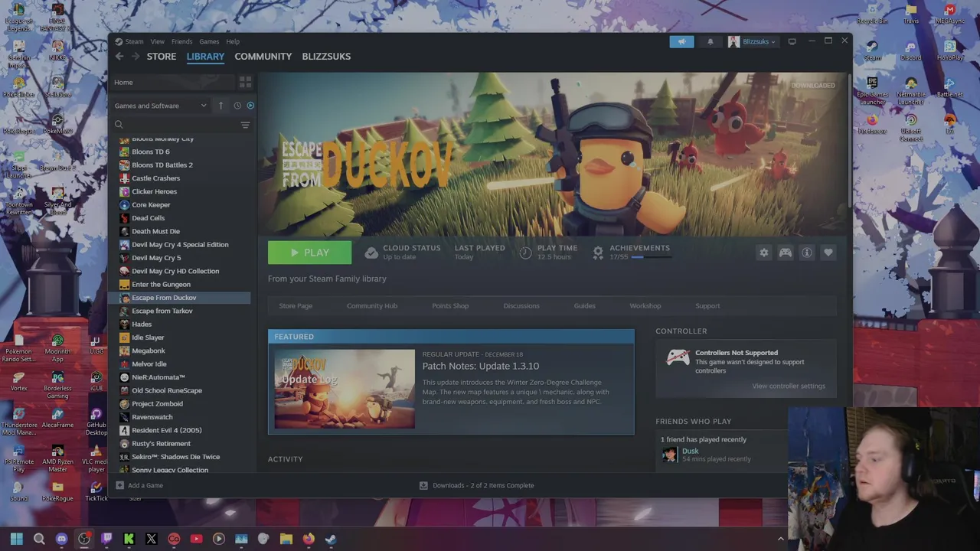Open the Recycle Bin desktop icon
980x551 pixels.
pos(872,14)
